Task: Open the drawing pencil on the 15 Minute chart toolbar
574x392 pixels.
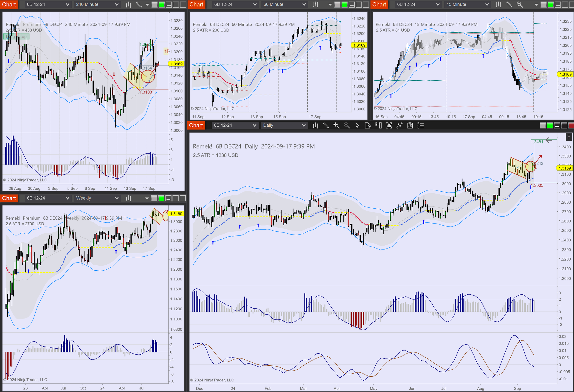Action: pos(509,4)
